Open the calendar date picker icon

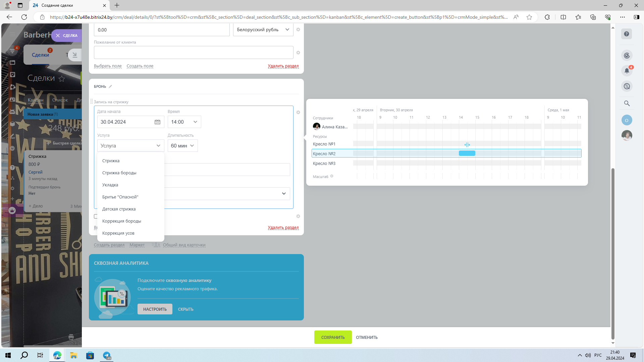click(157, 122)
